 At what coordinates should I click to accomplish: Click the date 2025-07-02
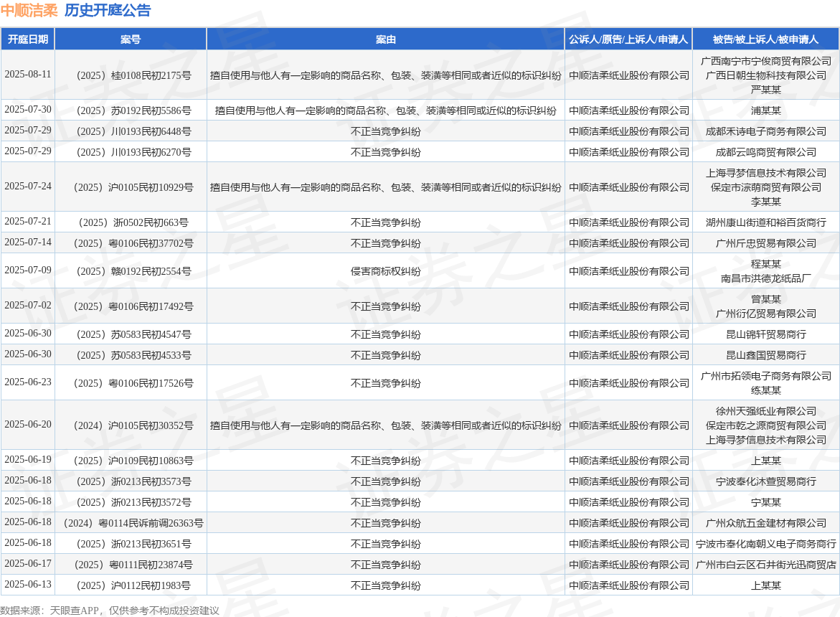pyautogui.click(x=28, y=306)
